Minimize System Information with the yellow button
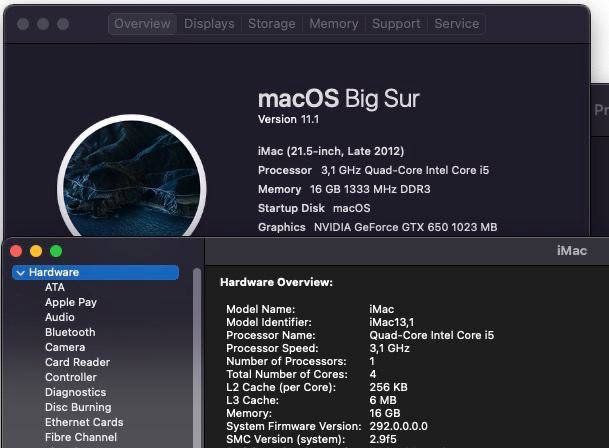Screen dimensions: 609x448 (36, 251)
